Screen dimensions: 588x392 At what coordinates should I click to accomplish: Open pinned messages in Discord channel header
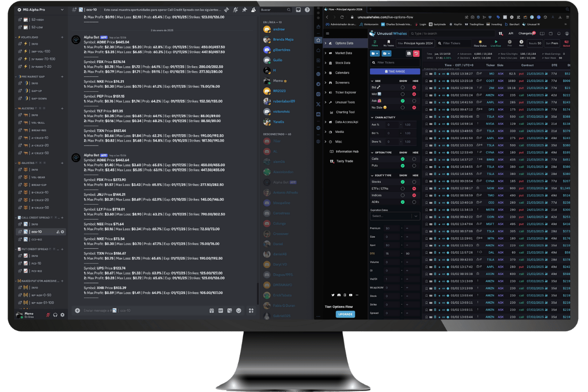245,9
